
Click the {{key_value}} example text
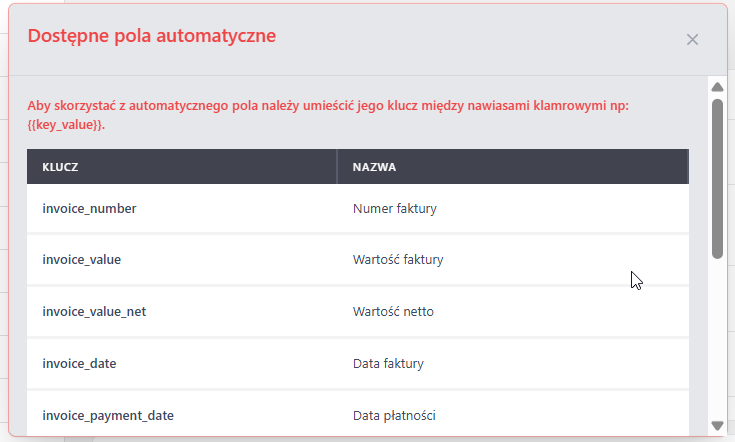tap(65, 125)
